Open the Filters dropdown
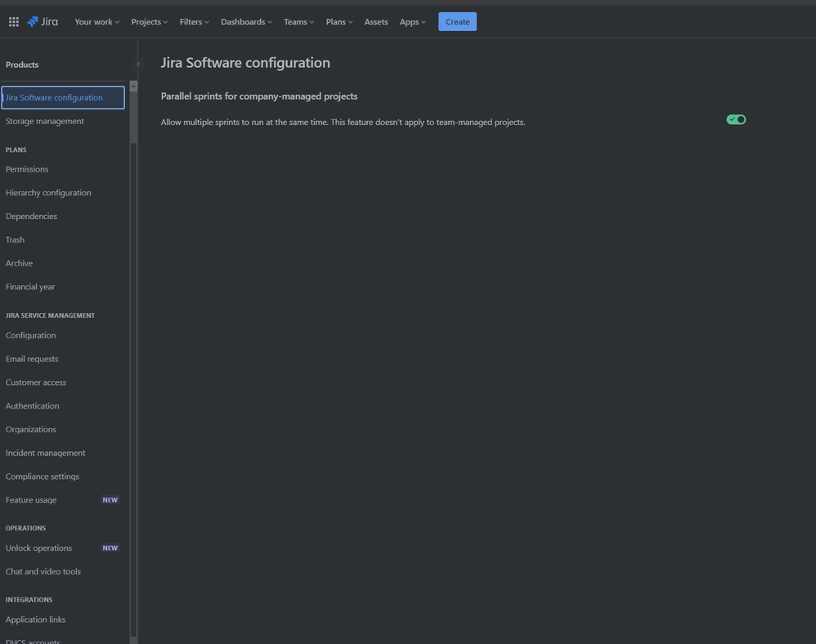816x644 pixels. [194, 22]
